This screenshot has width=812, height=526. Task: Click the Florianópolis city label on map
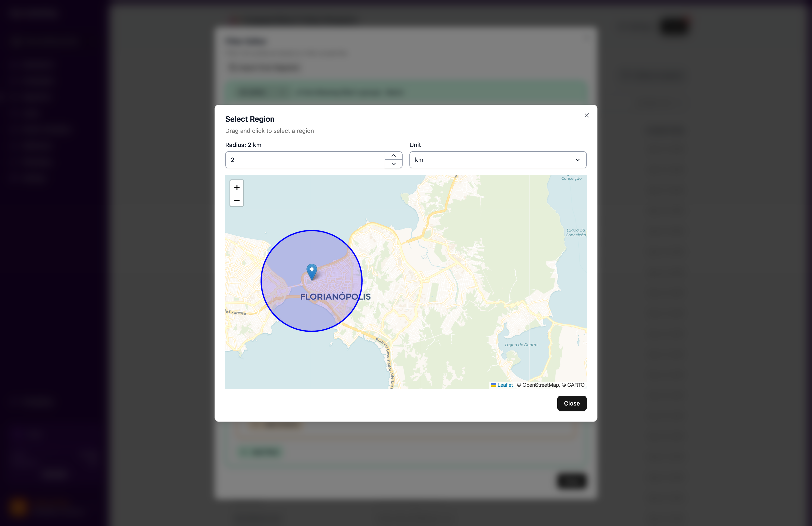click(335, 296)
